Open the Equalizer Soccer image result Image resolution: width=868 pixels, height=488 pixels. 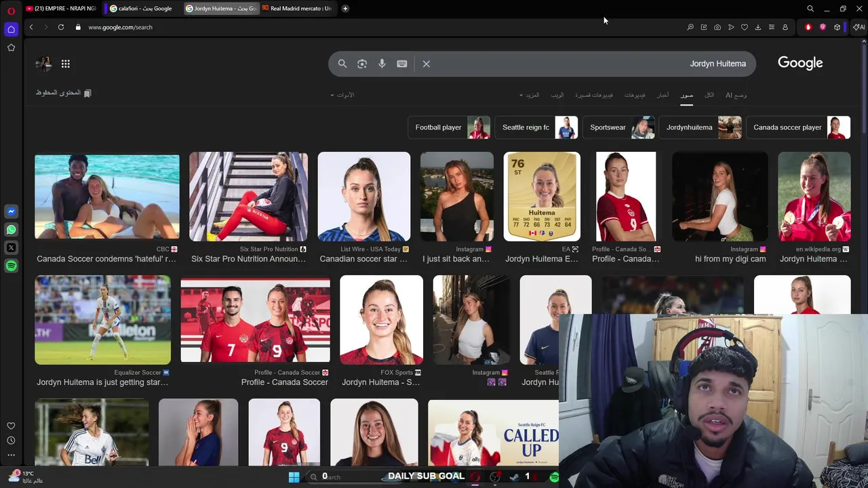coord(102,320)
